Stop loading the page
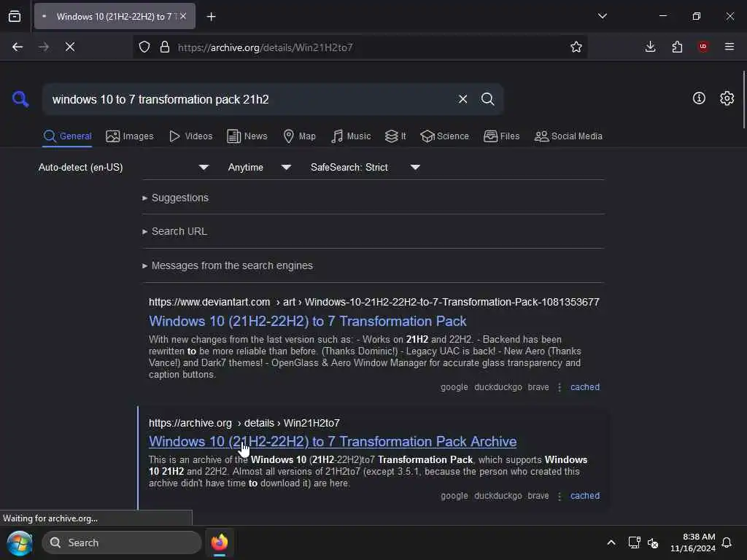The image size is (747, 560). (70, 47)
